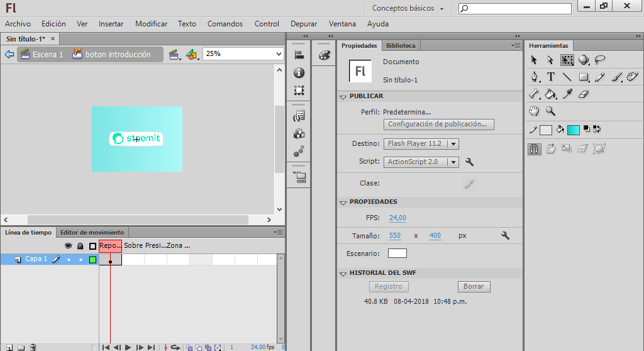Select the Free Transform tool
Viewport: 644px width, 351px height.
567,60
